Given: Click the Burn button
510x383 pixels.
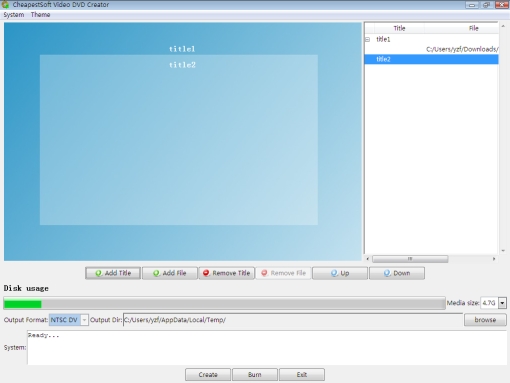Looking at the screenshot, I should [255, 375].
